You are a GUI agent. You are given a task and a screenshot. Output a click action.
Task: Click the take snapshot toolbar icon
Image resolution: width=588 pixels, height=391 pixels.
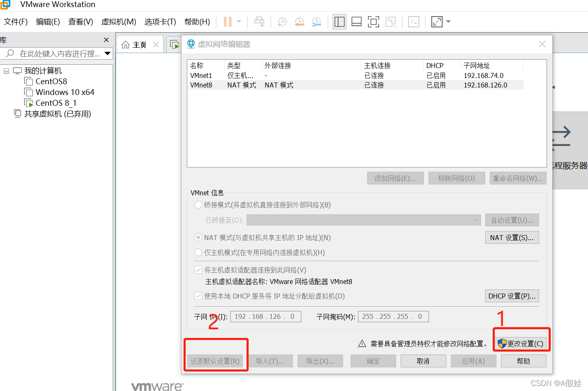[282, 22]
